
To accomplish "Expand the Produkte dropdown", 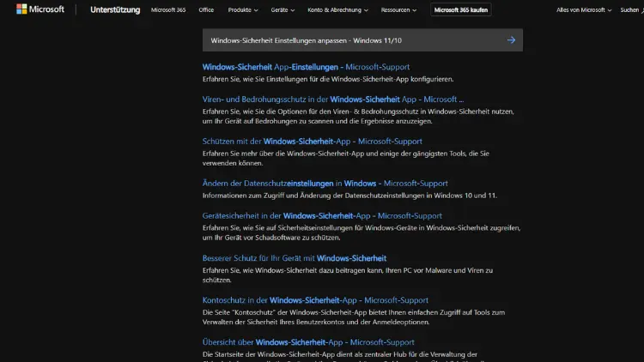I will click(x=243, y=9).
